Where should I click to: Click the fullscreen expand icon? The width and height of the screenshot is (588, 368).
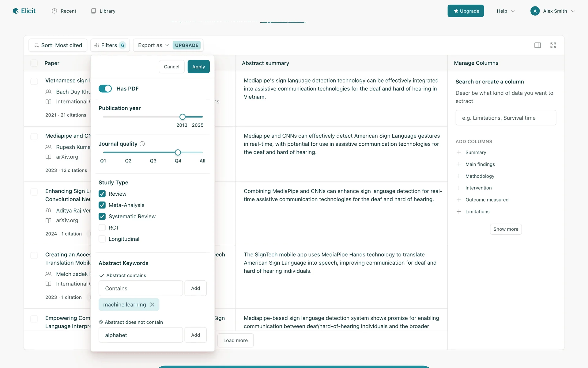coord(553,45)
